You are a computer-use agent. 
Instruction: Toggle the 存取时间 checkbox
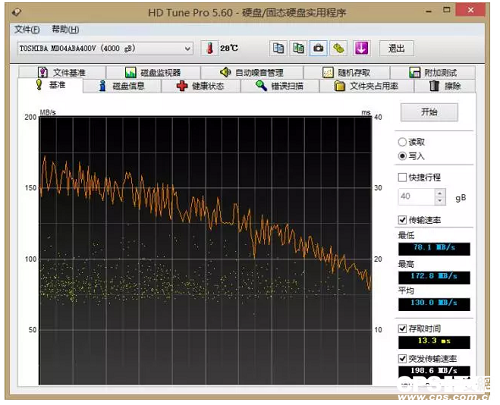pyautogui.click(x=402, y=328)
